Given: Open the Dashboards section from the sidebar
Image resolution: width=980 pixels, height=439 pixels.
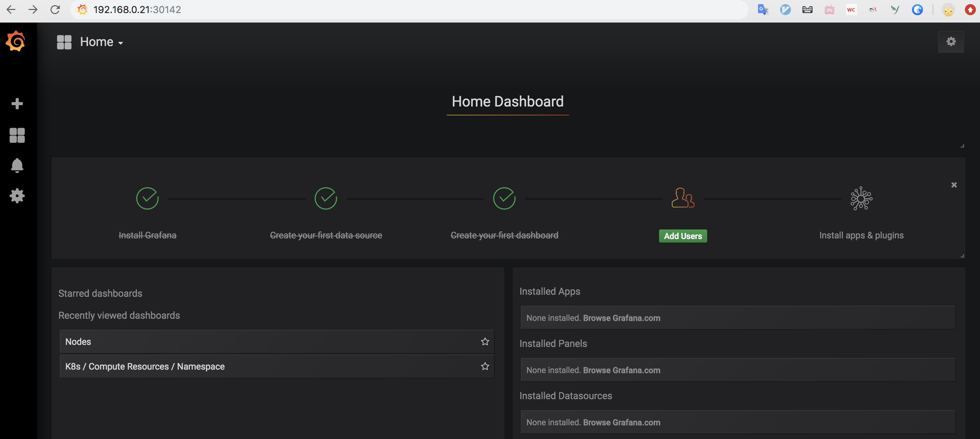Looking at the screenshot, I should point(17,135).
